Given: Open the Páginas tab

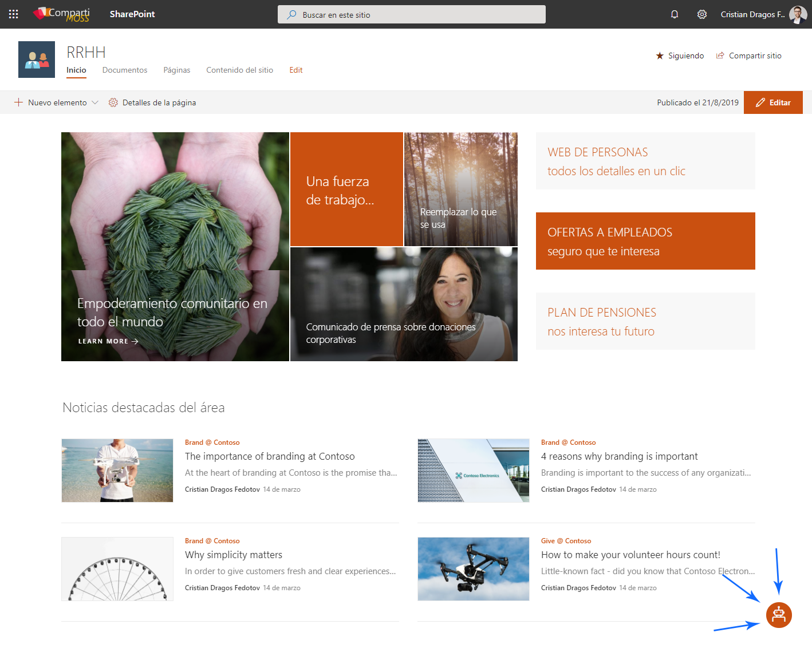Looking at the screenshot, I should coord(176,70).
